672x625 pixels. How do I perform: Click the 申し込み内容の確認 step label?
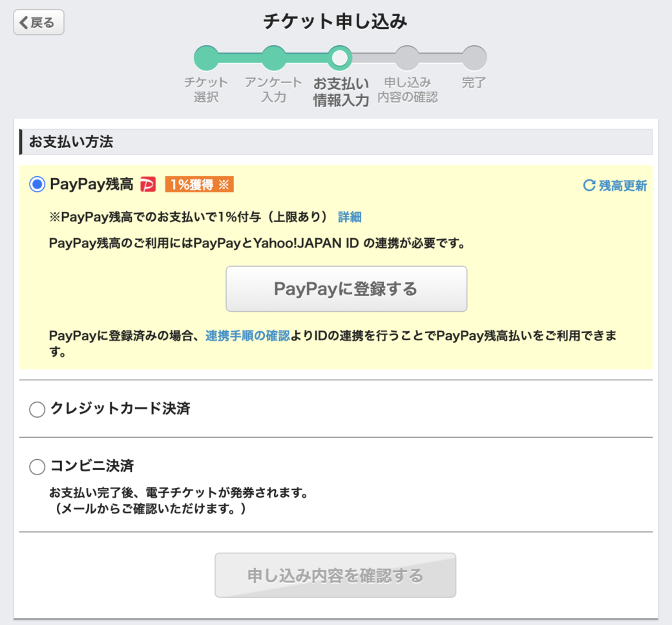(x=408, y=90)
